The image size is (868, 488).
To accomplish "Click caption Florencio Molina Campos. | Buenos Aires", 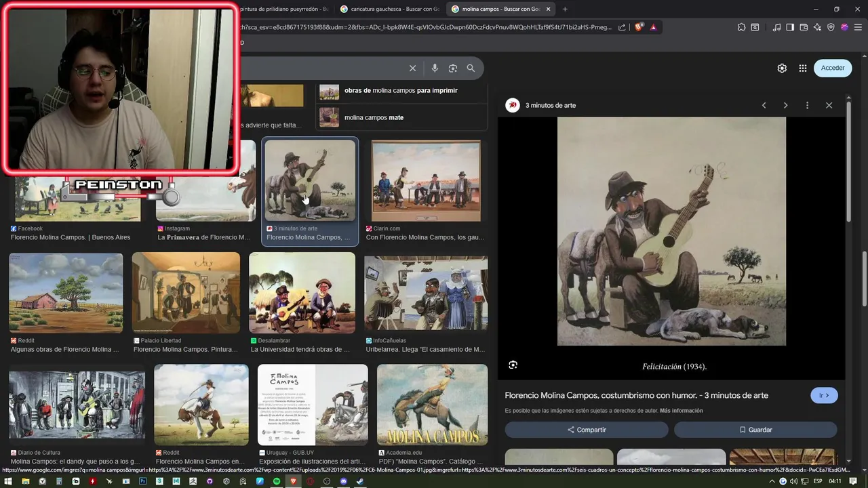I will (x=71, y=237).
